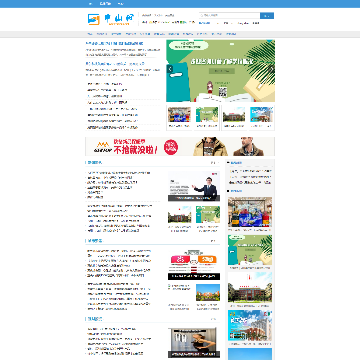Open the red brick building thumbnail below carousel

point(234,115)
